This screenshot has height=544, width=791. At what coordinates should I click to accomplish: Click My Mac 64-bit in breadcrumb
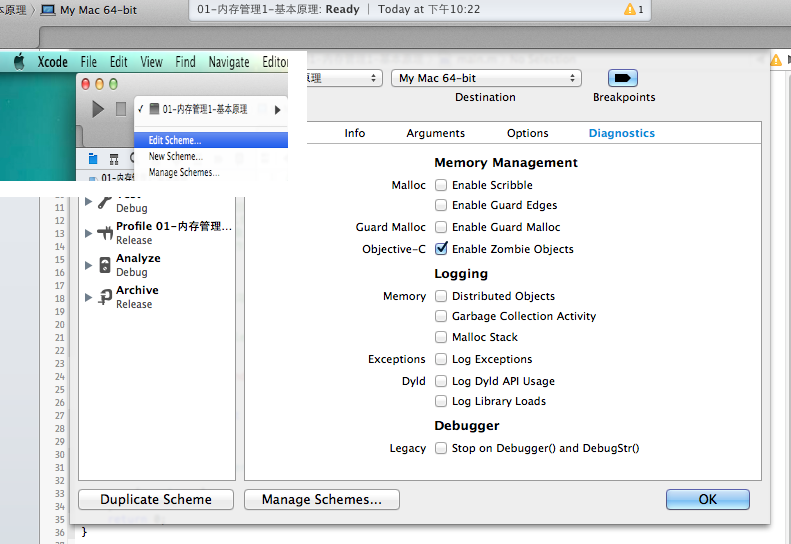(98, 10)
